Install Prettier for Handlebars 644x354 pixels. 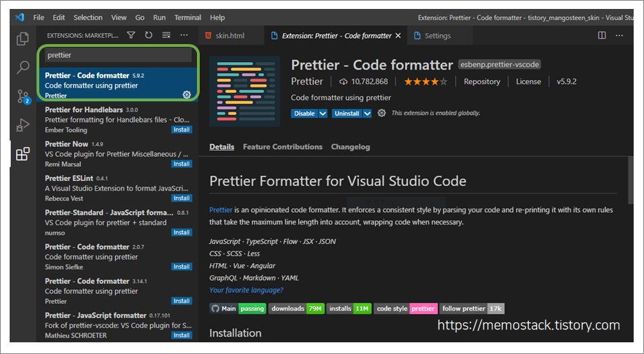coord(182,129)
